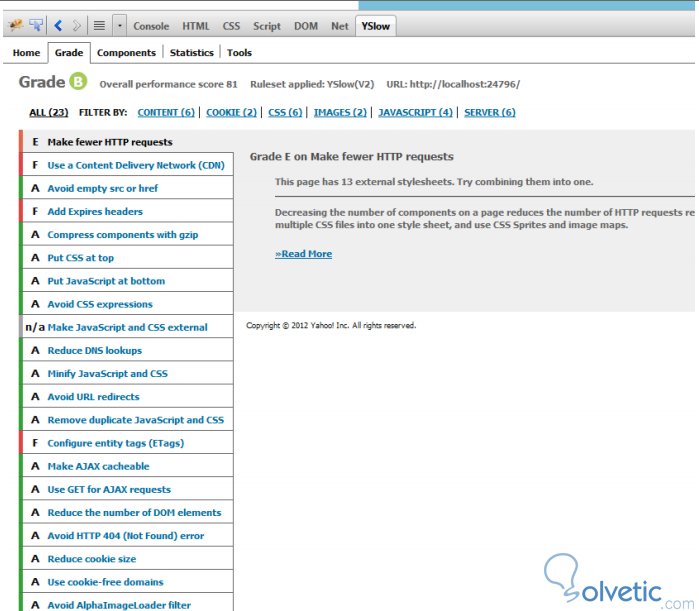Select Make AJAX cacheable rule

(127, 466)
